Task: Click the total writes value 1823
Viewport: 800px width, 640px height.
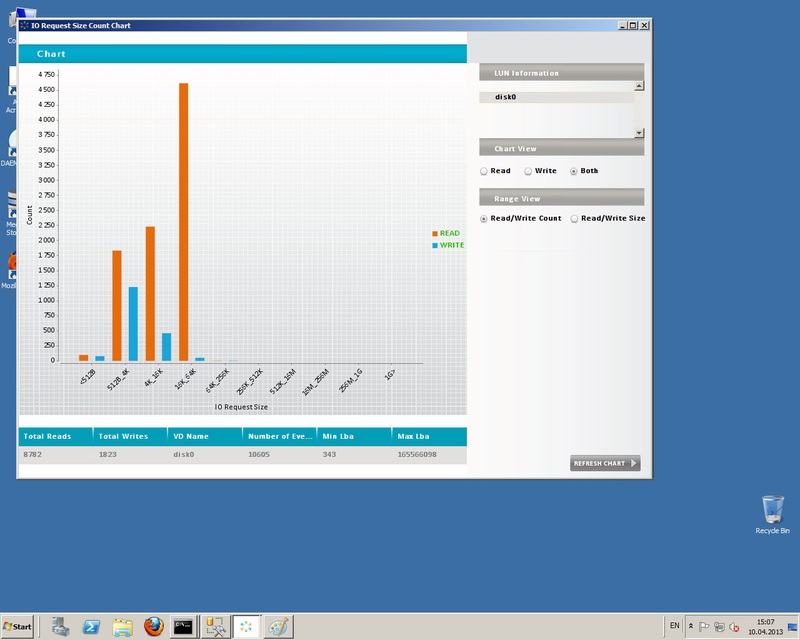Action: (108, 454)
